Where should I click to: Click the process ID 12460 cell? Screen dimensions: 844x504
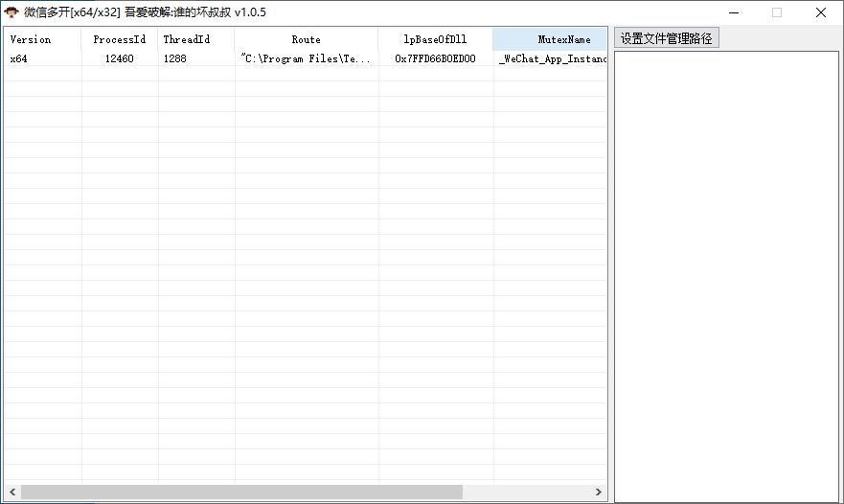point(120,58)
